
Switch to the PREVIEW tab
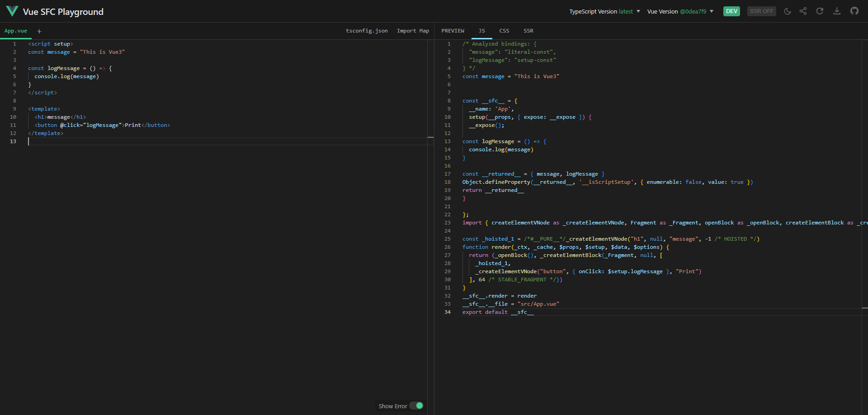pyautogui.click(x=453, y=31)
